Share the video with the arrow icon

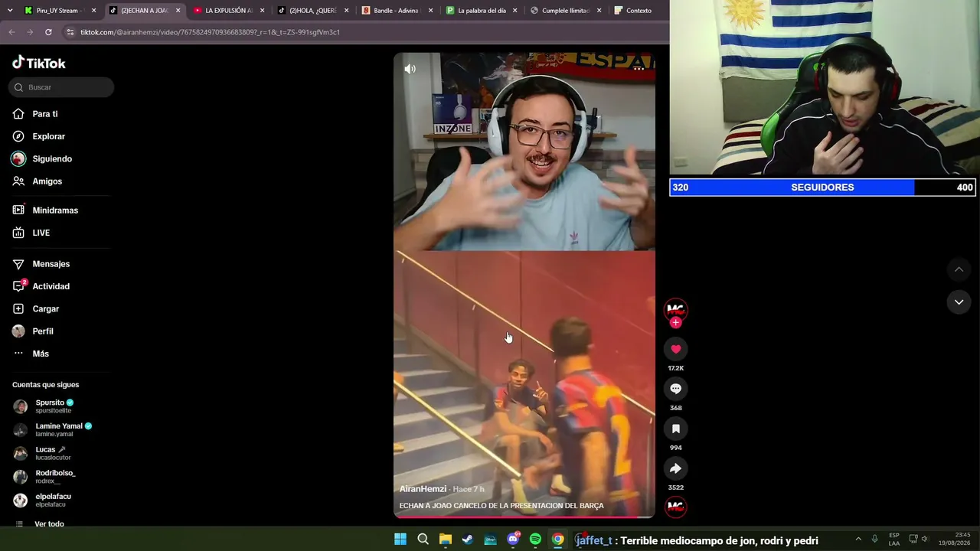(675, 468)
